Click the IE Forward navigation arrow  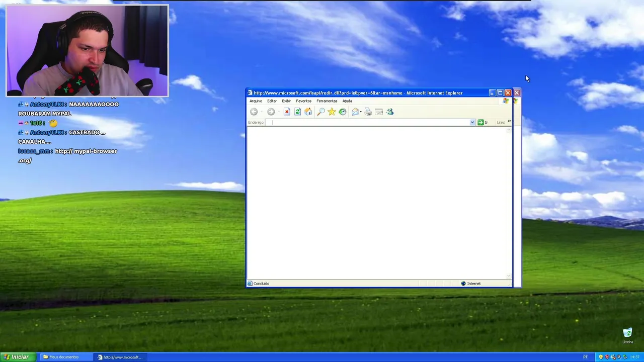click(x=271, y=112)
